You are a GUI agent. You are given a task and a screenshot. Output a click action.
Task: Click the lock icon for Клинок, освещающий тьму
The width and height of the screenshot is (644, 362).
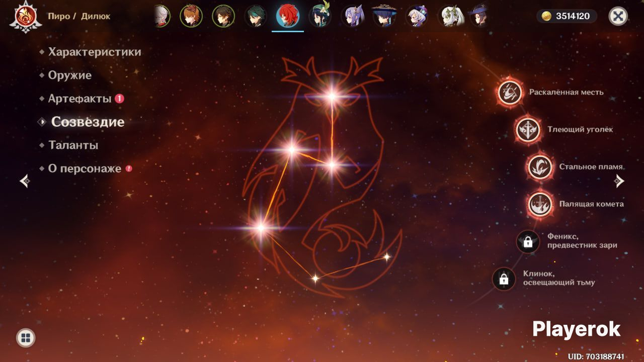(x=504, y=279)
